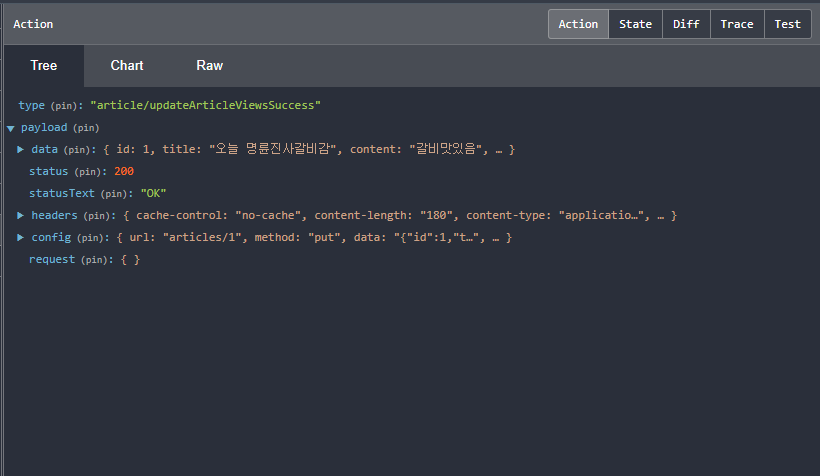
Task: Click the type key label
Action: click(31, 106)
